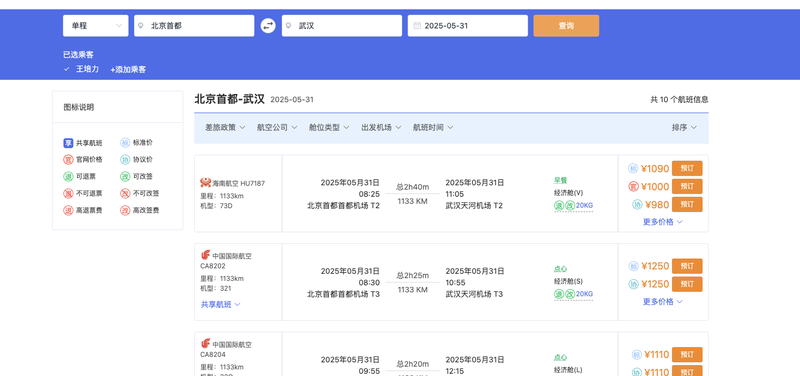Book the ¥1110 standard fare on CA8204
Image resolution: width=800 pixels, height=376 pixels.
(x=687, y=355)
